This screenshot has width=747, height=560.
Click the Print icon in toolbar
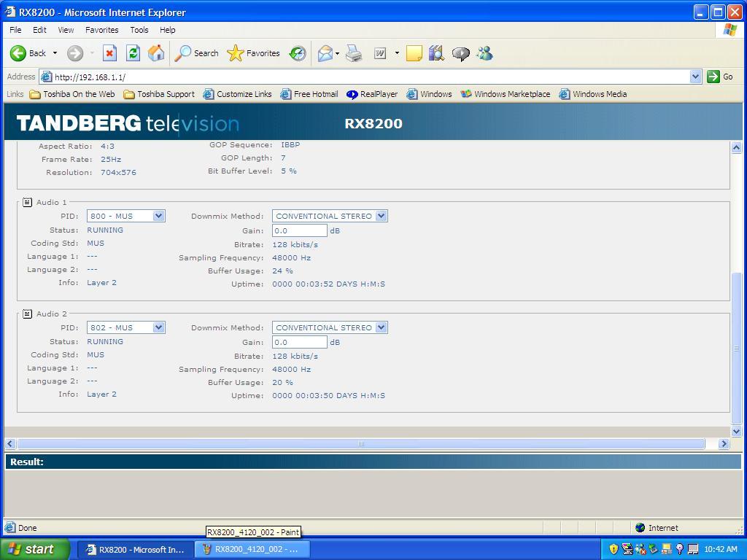coord(354,53)
